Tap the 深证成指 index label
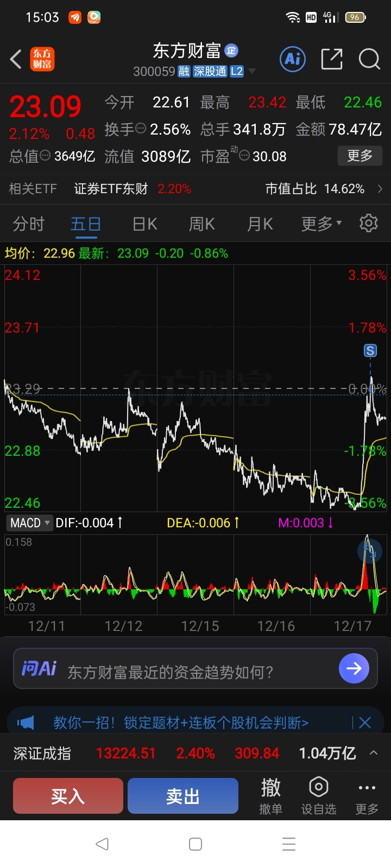The image size is (391, 868). tap(42, 753)
